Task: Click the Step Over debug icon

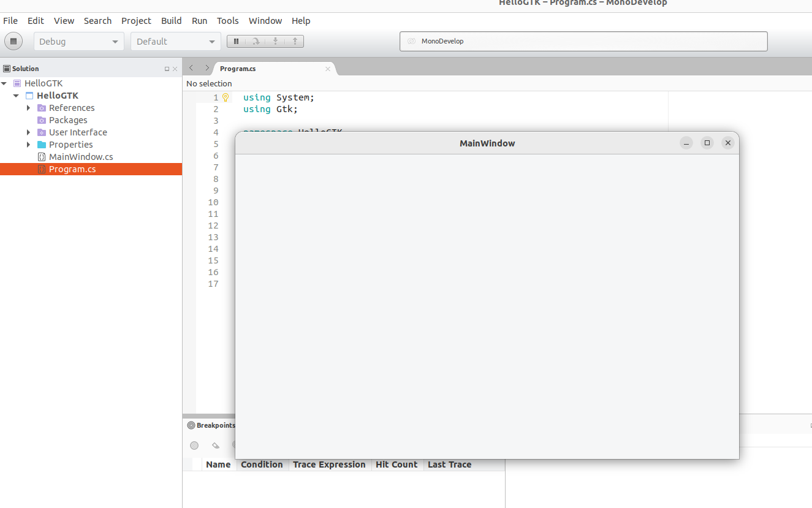Action: (256, 41)
